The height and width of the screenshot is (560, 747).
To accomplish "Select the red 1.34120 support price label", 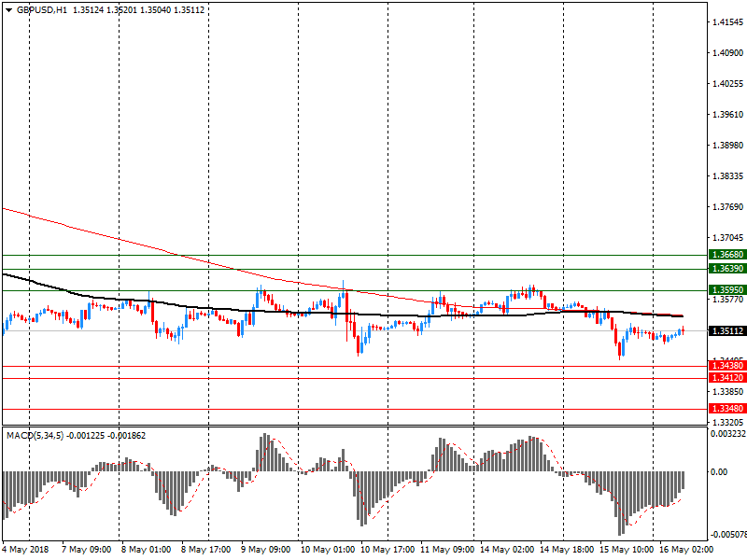I will tap(726, 378).
